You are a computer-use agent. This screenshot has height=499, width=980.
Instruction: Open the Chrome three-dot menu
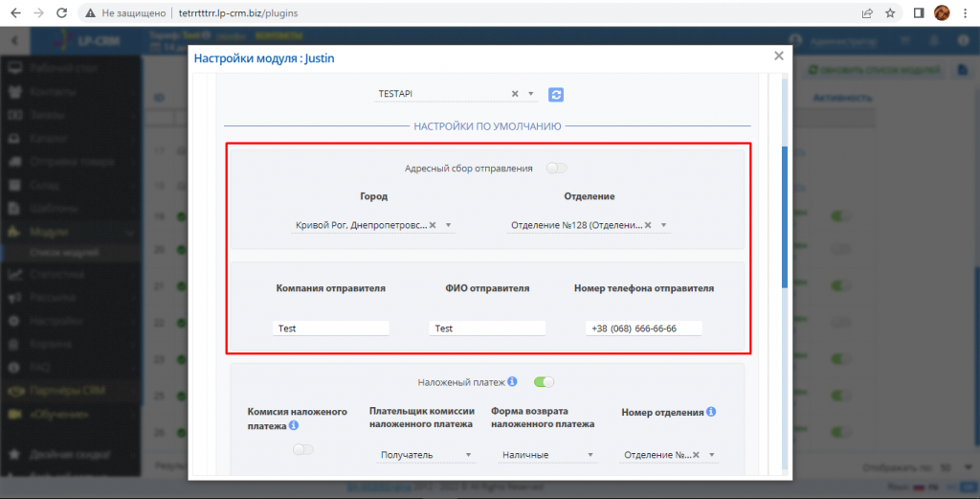coord(965,13)
